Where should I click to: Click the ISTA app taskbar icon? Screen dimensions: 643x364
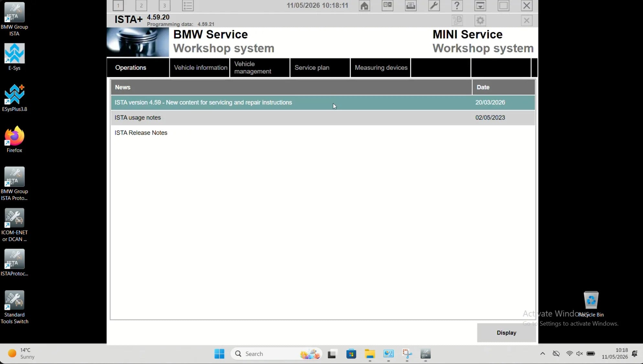pyautogui.click(x=425, y=354)
